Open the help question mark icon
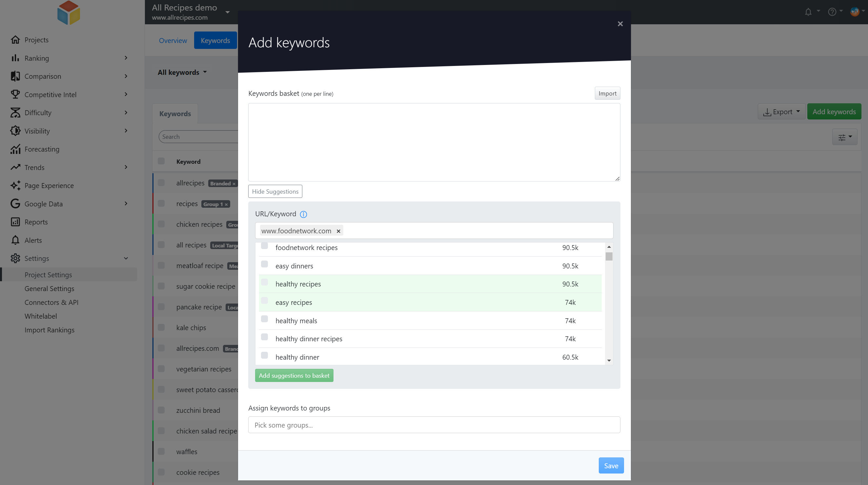 click(x=832, y=12)
